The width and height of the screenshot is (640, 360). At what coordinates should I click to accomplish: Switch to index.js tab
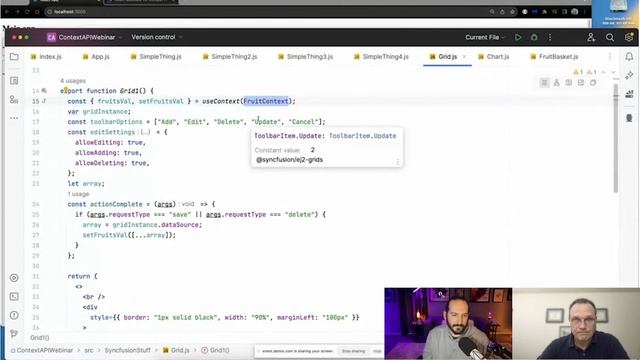46,57
